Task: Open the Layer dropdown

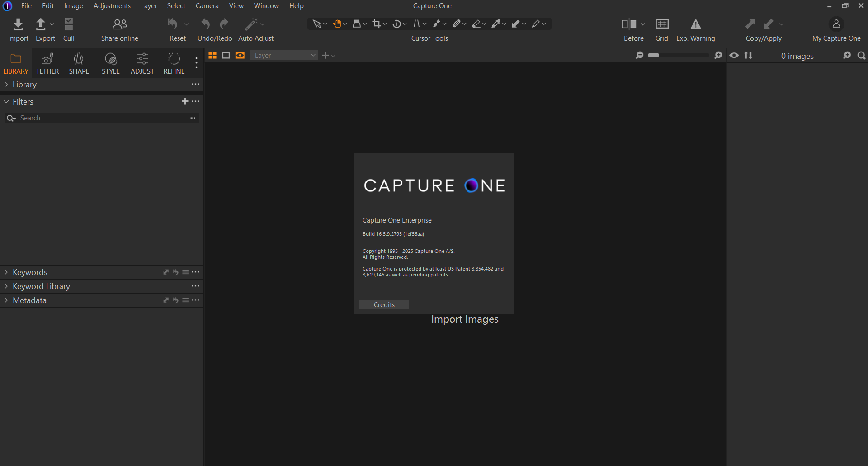Action: click(284, 55)
